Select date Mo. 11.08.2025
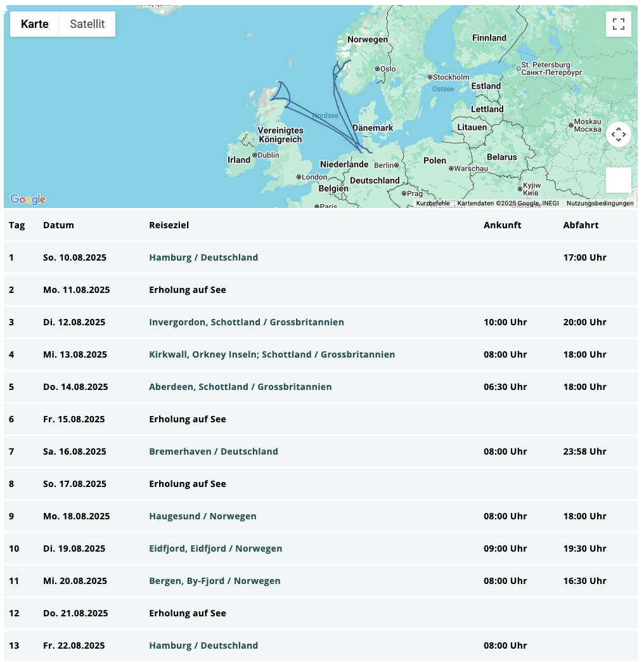The width and height of the screenshot is (644, 662). click(x=77, y=290)
